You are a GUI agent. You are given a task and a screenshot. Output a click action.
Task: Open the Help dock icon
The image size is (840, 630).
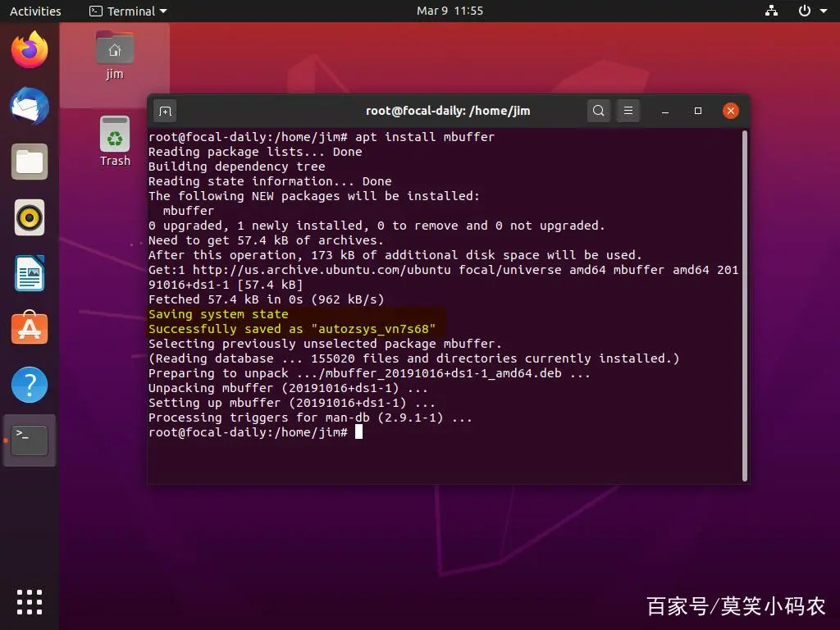pos(30,385)
